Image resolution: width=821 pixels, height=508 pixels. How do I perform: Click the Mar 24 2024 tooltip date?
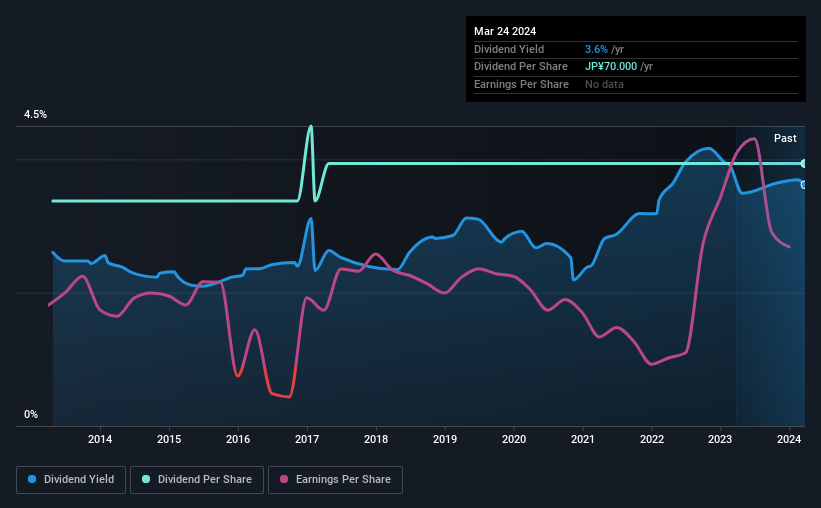pyautogui.click(x=505, y=31)
